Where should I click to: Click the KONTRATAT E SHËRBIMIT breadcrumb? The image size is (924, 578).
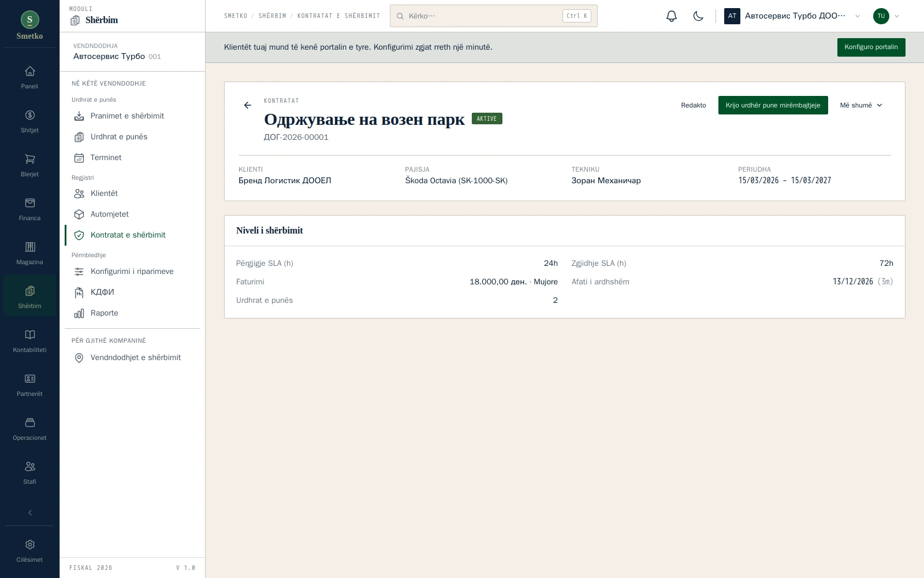pyautogui.click(x=339, y=16)
